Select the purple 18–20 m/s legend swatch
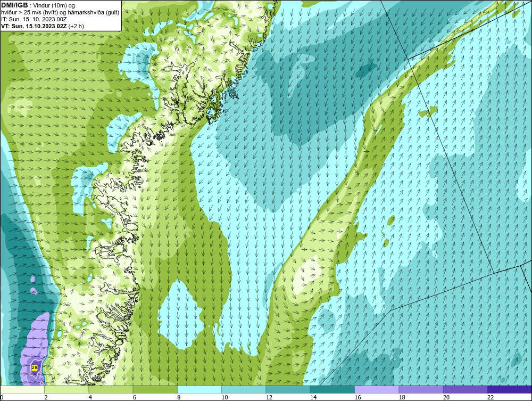Image resolution: width=532 pixels, height=401 pixels. point(421,389)
